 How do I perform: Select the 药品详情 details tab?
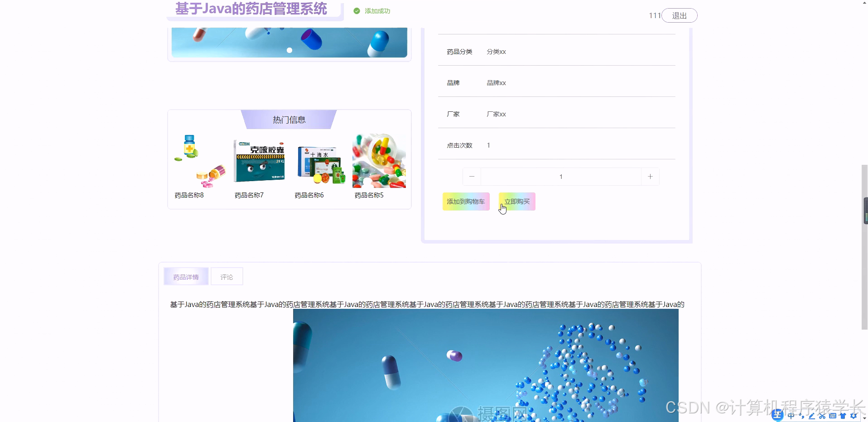pos(186,276)
